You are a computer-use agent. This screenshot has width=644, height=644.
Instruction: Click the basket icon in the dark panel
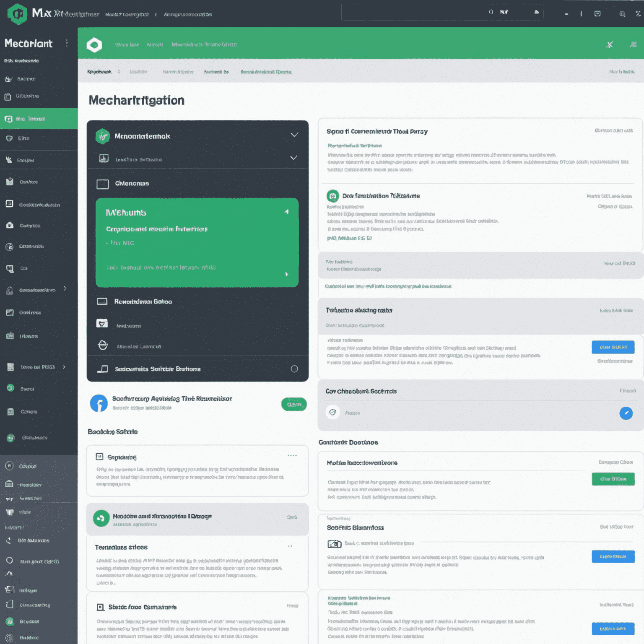[x=103, y=345]
